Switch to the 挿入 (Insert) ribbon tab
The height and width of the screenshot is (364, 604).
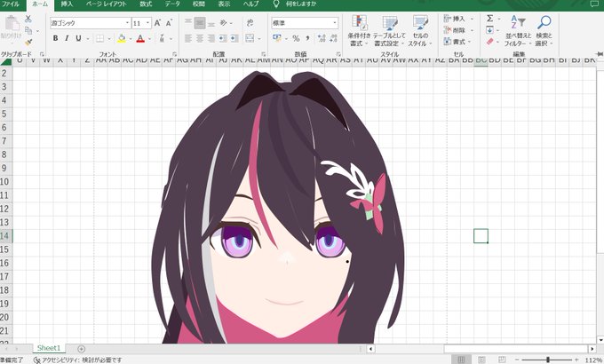tap(67, 4)
